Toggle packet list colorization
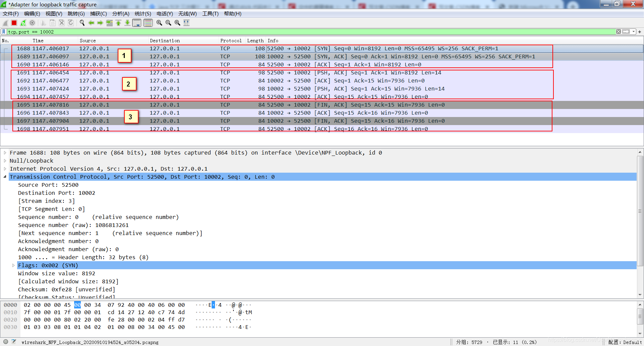Viewport: 644px width, 346px height. 148,23
